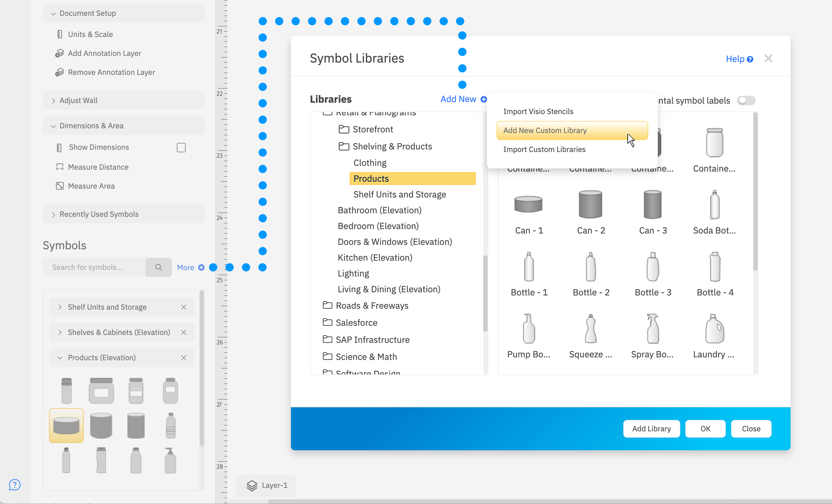Click the symbol search magnifier icon
The image size is (832, 504).
coord(158,267)
